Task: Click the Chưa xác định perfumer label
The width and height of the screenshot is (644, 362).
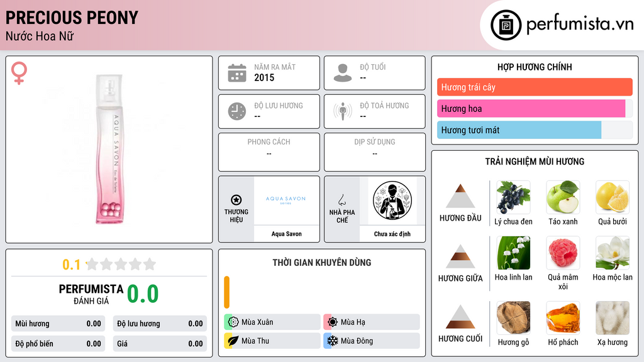Action: coord(392,234)
